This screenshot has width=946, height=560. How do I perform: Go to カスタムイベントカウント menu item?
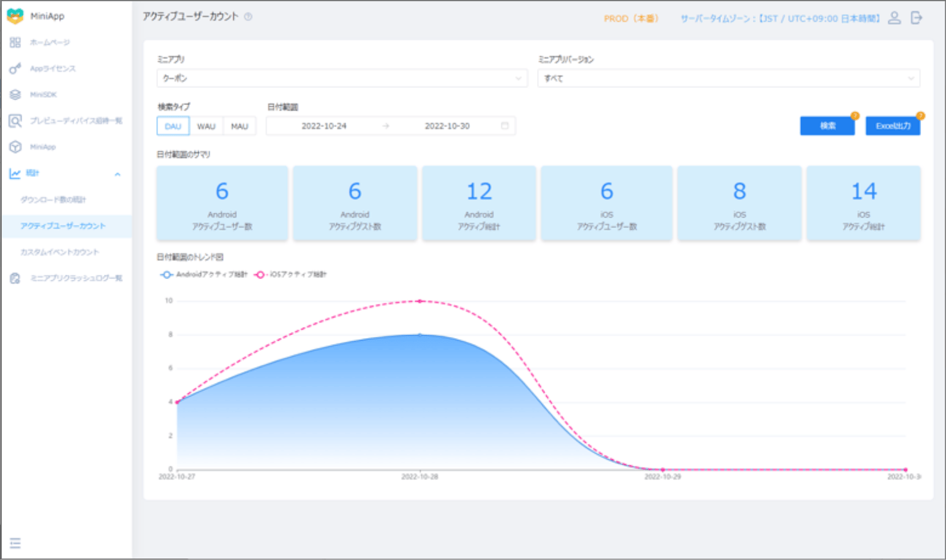(59, 252)
